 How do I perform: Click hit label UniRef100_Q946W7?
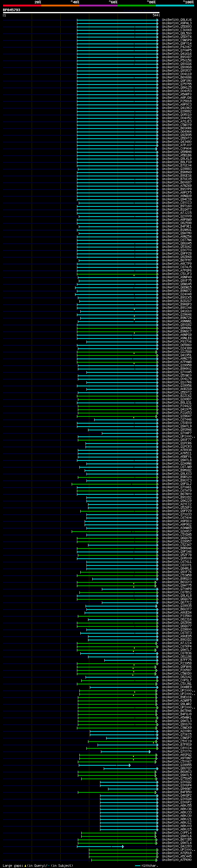coord(177,789)
